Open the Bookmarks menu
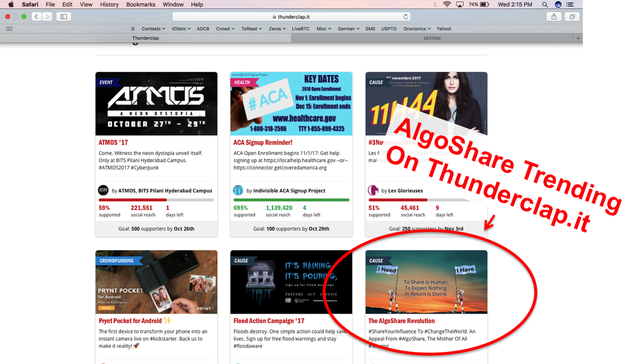Screen dimensions: 630x364 141,4
